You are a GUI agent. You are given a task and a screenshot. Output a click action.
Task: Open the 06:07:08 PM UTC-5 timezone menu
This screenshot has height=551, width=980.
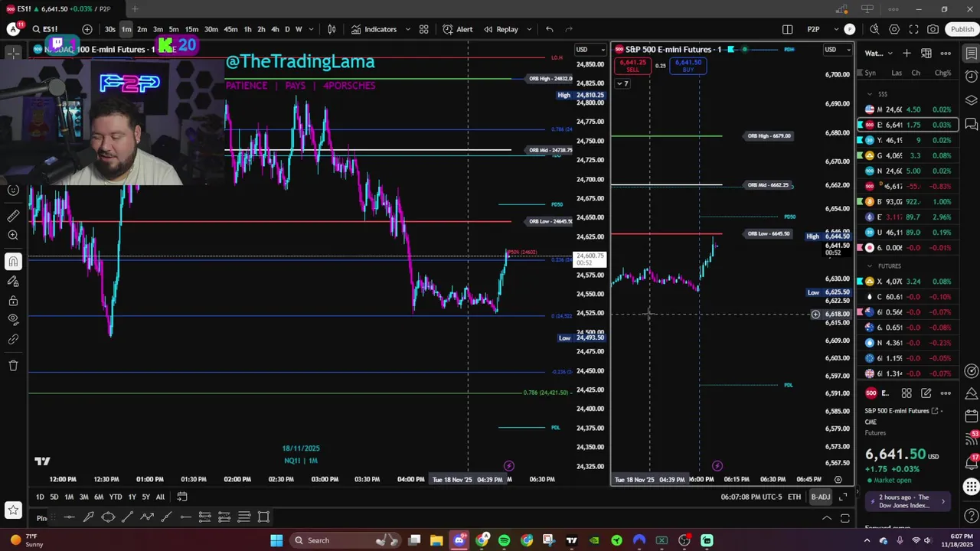[751, 497]
